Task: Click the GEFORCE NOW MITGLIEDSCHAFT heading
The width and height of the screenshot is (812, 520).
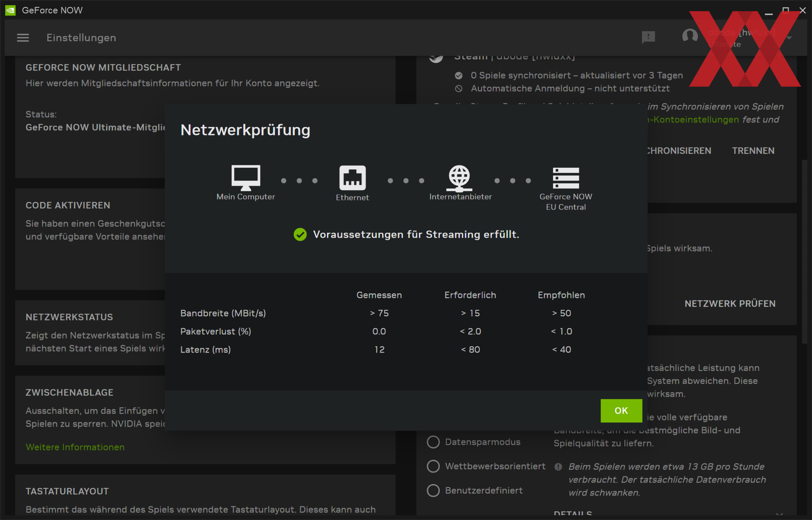Action: tap(103, 68)
